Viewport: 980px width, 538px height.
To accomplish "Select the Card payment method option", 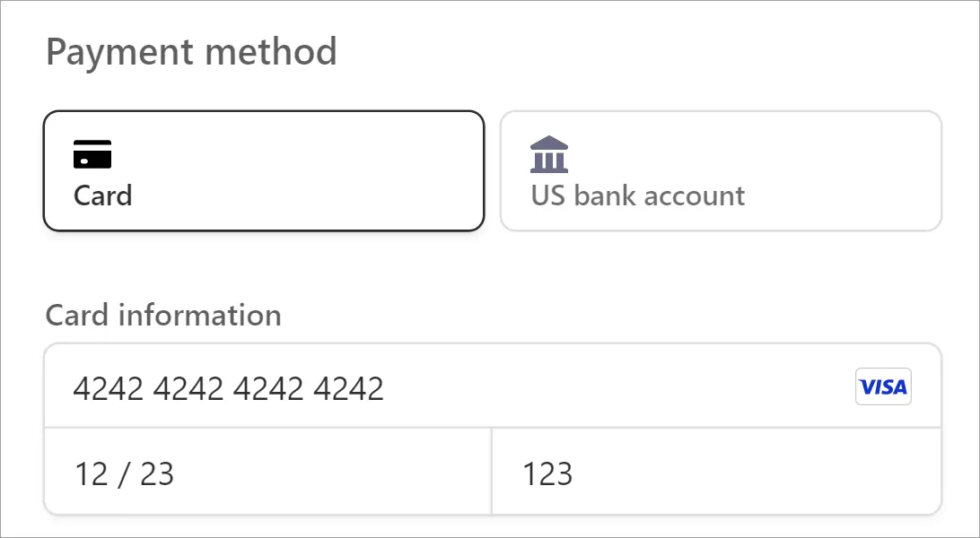I will 263,170.
